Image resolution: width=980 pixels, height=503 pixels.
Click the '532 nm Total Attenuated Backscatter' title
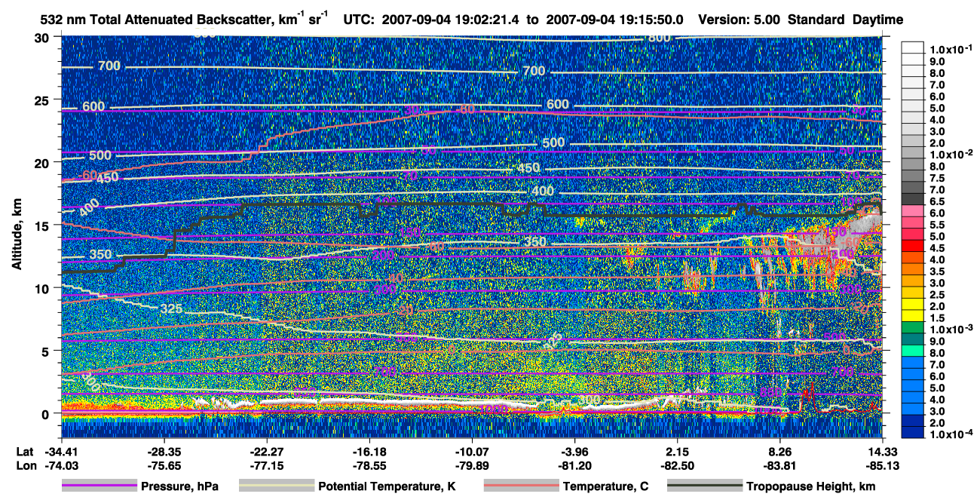point(158,20)
